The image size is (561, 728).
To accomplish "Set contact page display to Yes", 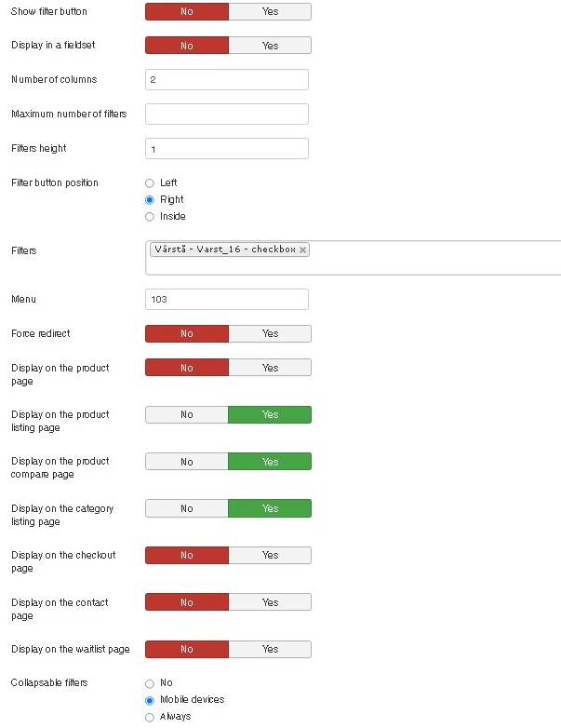I will pyautogui.click(x=270, y=602).
